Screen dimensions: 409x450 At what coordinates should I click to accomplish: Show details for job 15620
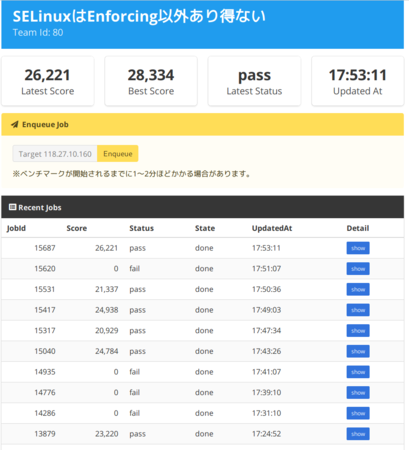pyautogui.click(x=358, y=269)
